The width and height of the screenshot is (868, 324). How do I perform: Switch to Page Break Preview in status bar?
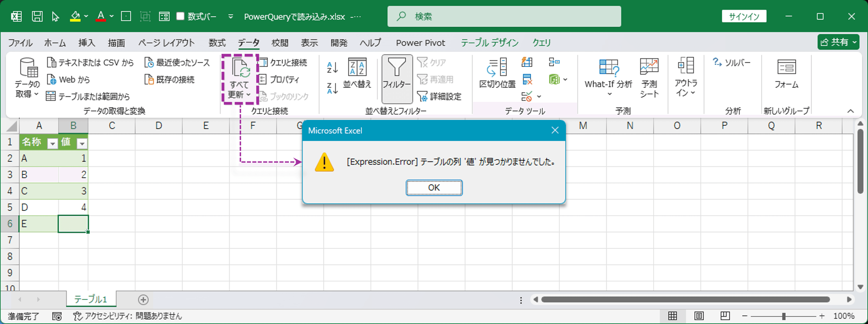(x=725, y=316)
